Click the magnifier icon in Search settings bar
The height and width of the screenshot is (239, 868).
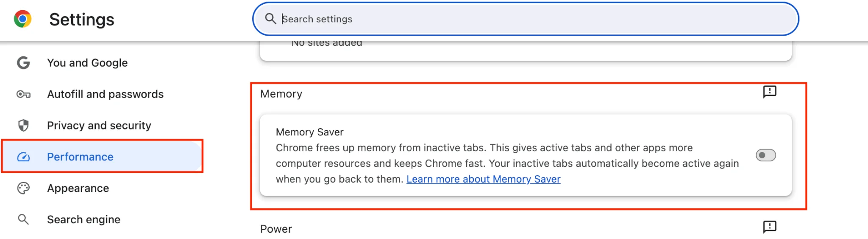coord(270,19)
